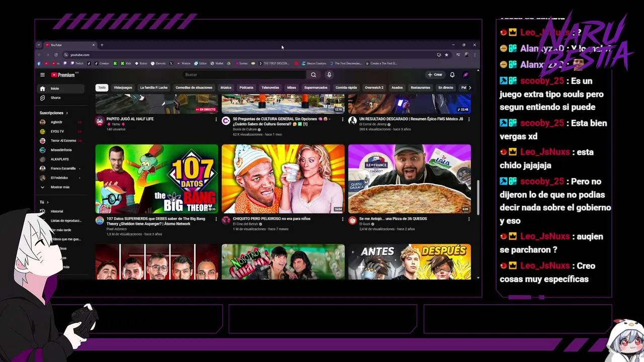Open the Wallet bookmark
Screen dimensions: 644x362
(217, 63)
